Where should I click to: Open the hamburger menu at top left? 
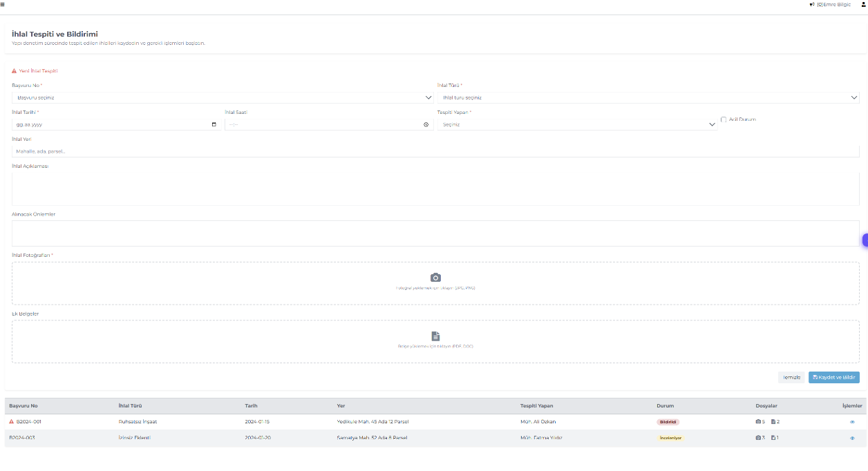coord(3,4)
